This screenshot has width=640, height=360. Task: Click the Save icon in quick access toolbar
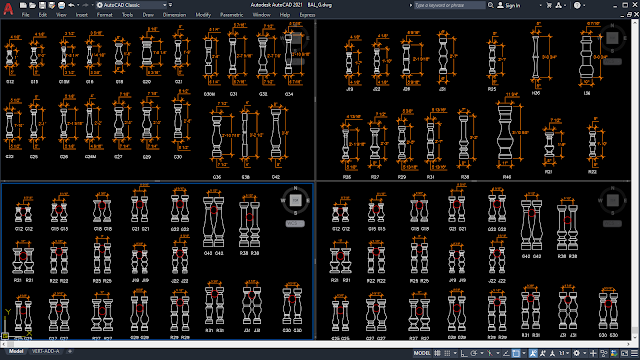[x=42, y=5]
